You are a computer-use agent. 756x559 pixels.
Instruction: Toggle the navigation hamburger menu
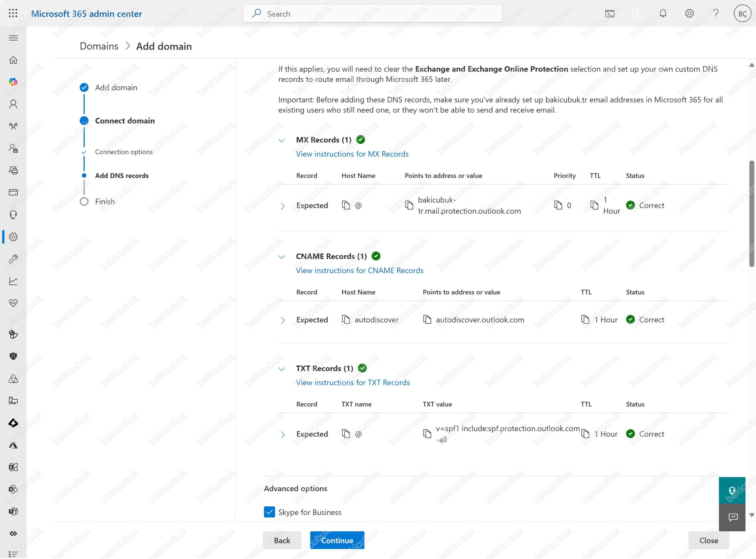13,38
